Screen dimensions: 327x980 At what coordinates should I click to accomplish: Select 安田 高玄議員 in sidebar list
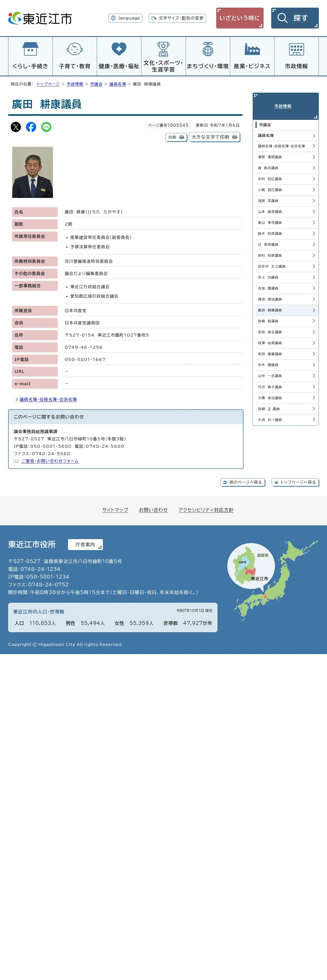[286, 332]
